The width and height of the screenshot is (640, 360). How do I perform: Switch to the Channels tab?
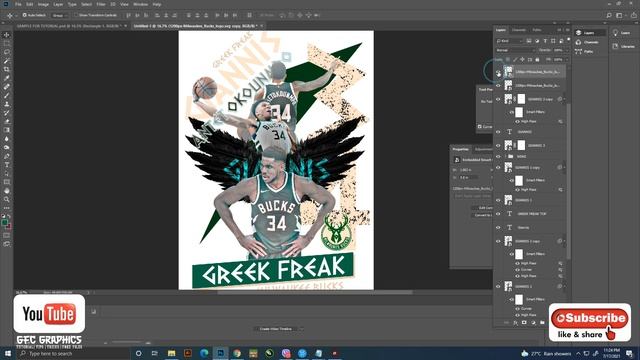coord(519,30)
